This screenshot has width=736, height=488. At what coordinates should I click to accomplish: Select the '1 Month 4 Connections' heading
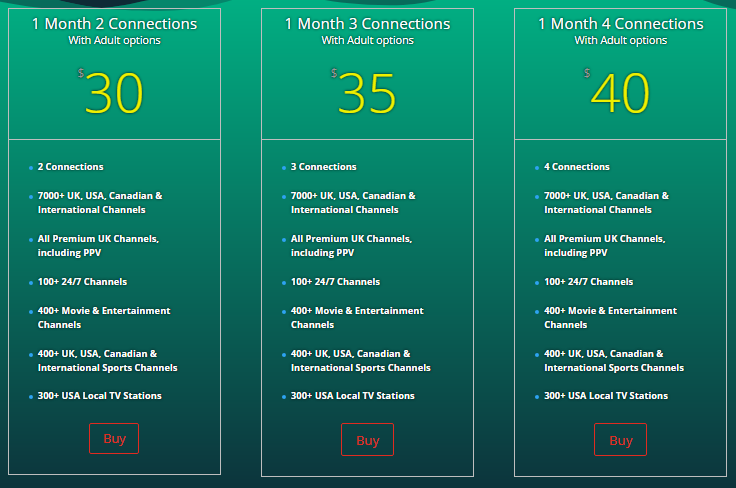click(x=621, y=23)
